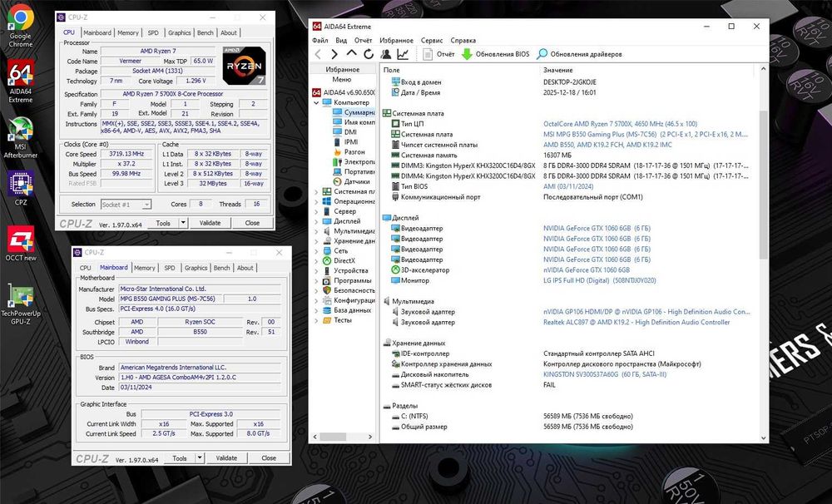Expand Дисплей tree node
This screenshot has width=832, height=504.
click(316, 221)
